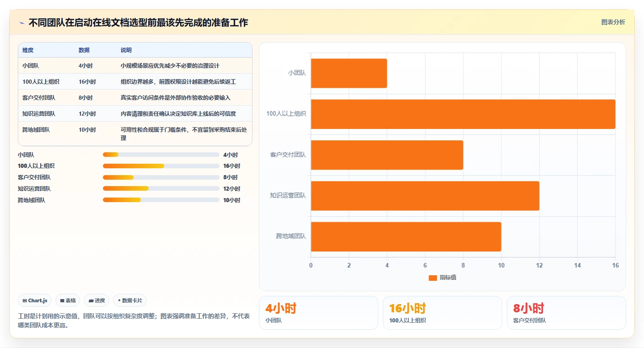Click the 8 tick on x-axis
The height and width of the screenshot is (348, 644).
(x=463, y=266)
